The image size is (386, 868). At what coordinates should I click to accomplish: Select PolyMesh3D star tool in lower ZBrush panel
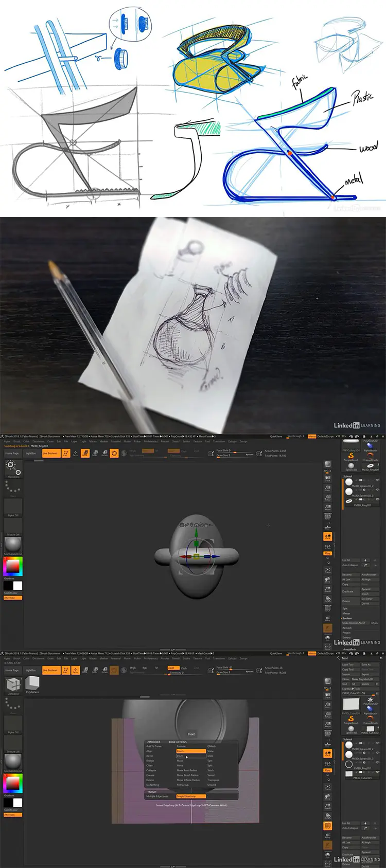[371, 701]
